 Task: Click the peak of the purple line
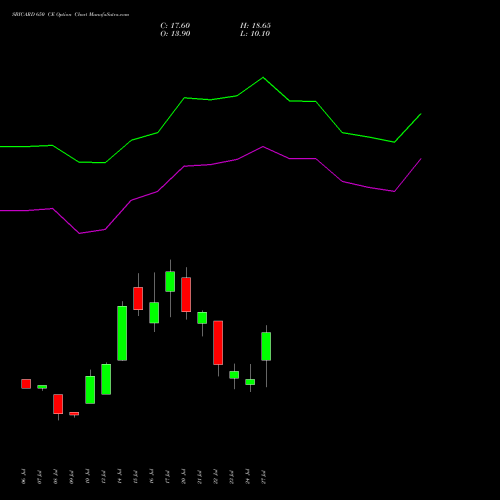[263, 147]
